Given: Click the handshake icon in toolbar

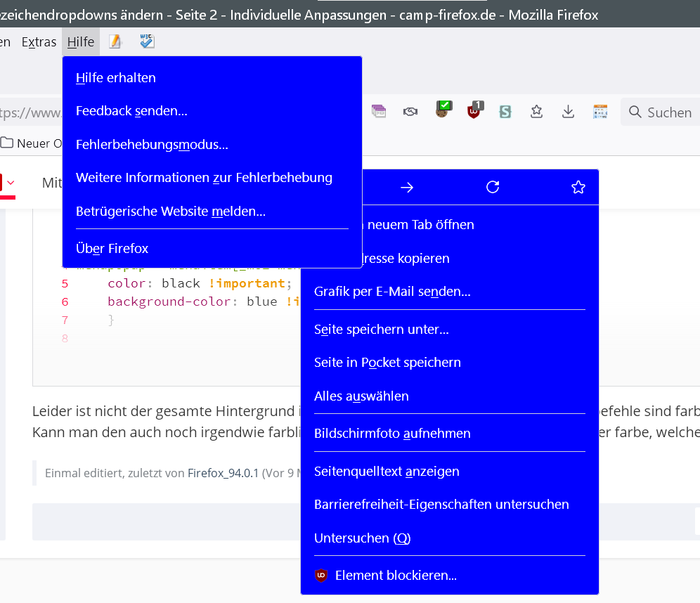Looking at the screenshot, I should click(410, 112).
